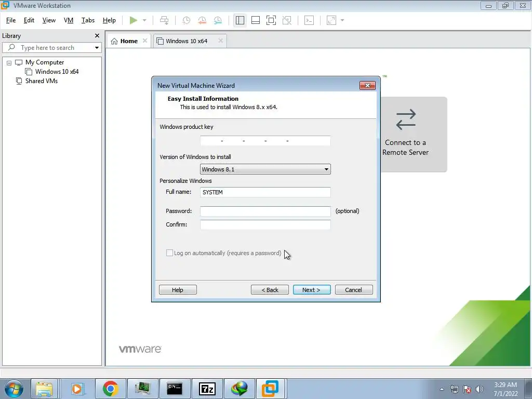The height and width of the screenshot is (399, 532).
Task: Click the stretch guest display icon
Action: point(331,20)
